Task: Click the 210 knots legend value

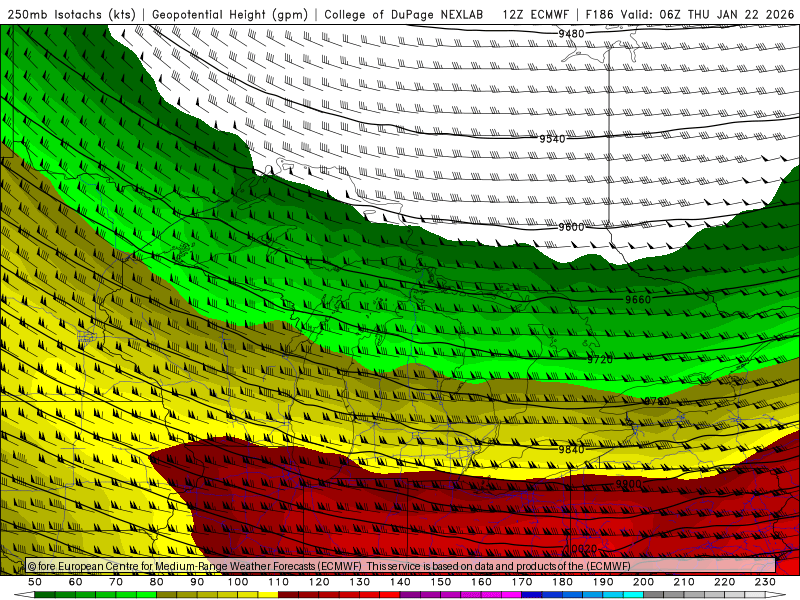Action: pyautogui.click(x=684, y=582)
